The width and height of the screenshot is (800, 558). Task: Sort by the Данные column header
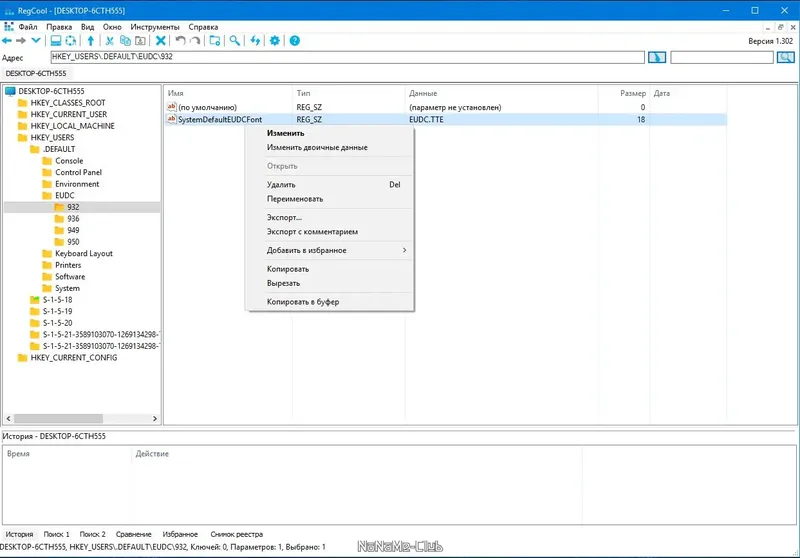(x=502, y=93)
